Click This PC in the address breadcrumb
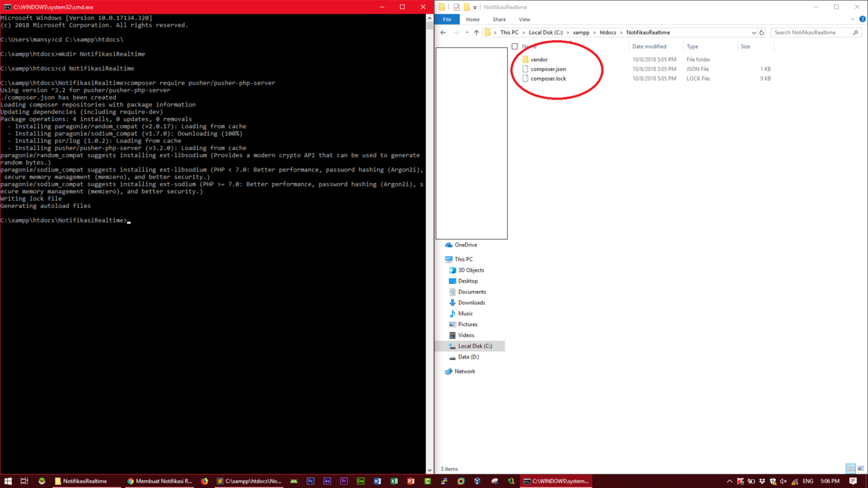The height and width of the screenshot is (488, 868). 509,33
